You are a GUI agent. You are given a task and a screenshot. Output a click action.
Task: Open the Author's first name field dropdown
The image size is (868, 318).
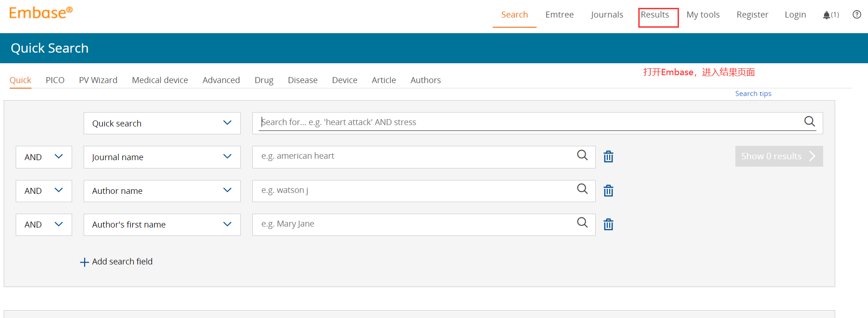coord(162,224)
